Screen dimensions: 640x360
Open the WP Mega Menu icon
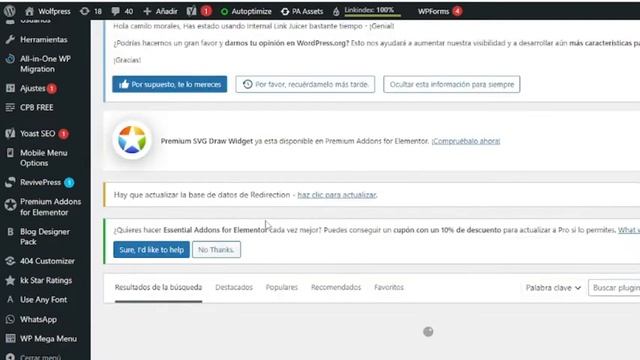point(10,339)
